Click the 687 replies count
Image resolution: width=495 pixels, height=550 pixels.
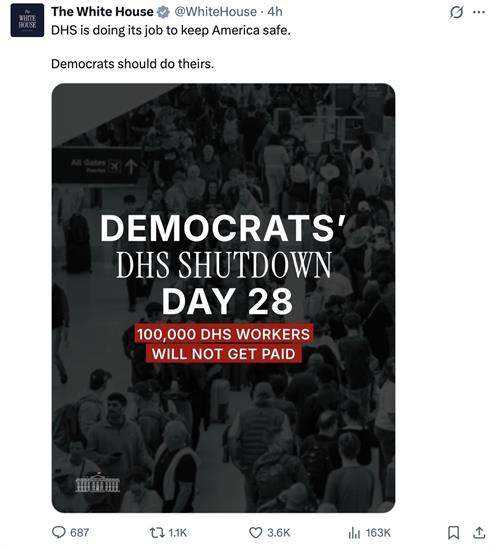(x=79, y=533)
